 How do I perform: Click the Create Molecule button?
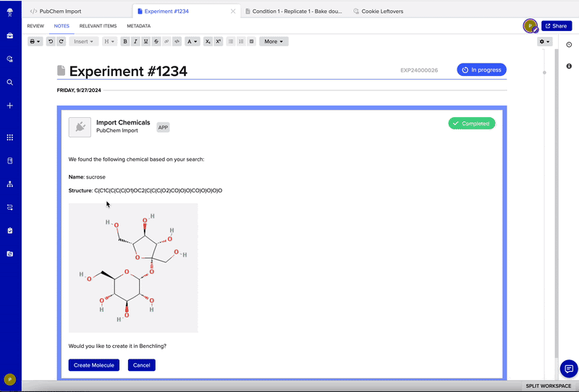[x=94, y=365]
